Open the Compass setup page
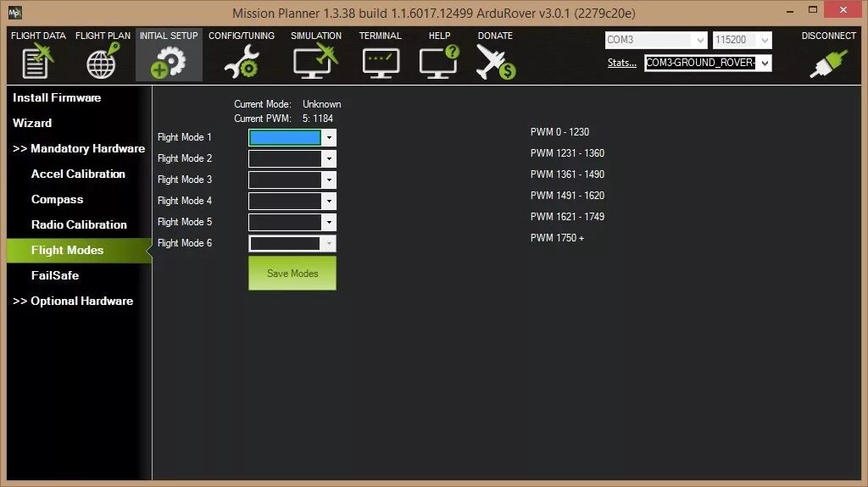Screen dimensions: 868x487 (x=57, y=199)
